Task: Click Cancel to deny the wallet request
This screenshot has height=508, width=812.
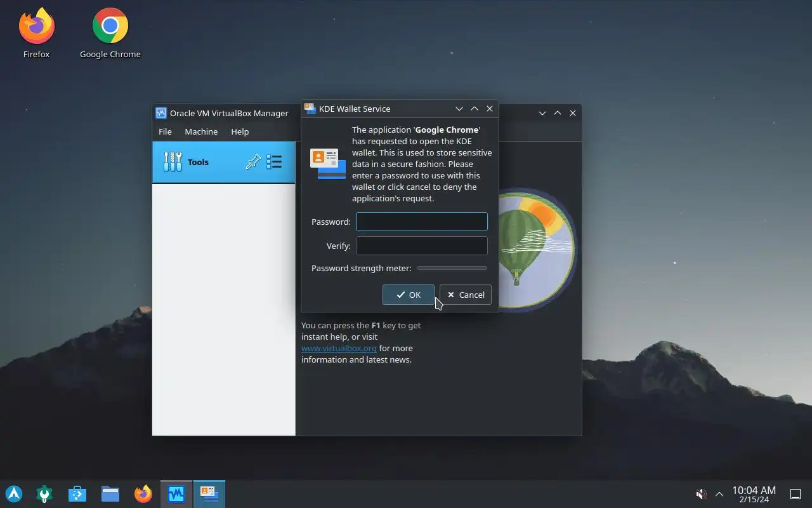Action: 466,295
